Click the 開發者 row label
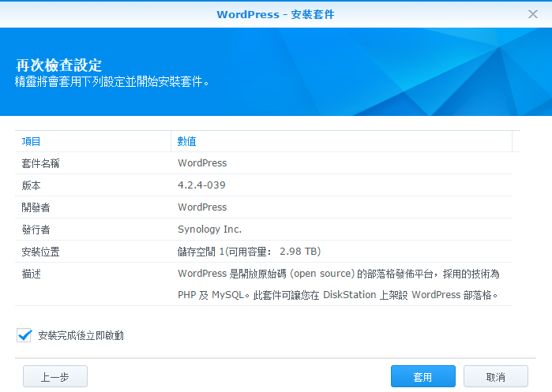Image resolution: width=552 pixels, height=392 pixels. tap(36, 207)
